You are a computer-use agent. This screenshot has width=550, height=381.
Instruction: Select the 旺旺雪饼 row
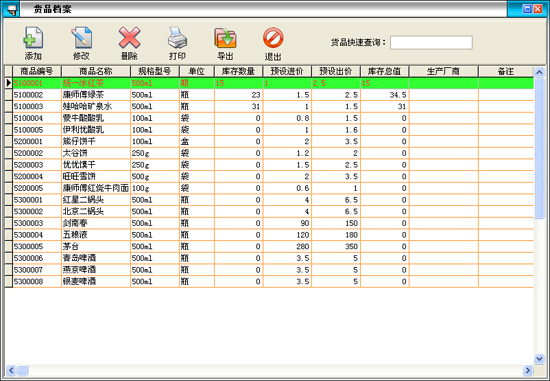(269, 176)
